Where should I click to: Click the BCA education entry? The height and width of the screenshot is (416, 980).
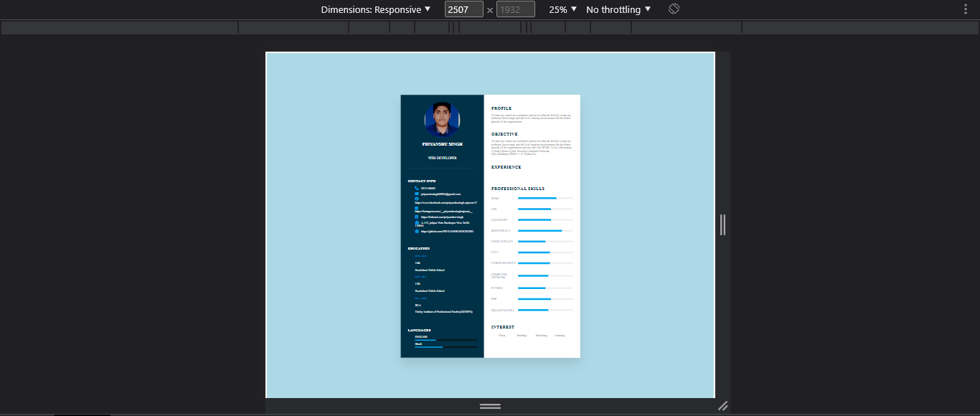click(x=418, y=305)
